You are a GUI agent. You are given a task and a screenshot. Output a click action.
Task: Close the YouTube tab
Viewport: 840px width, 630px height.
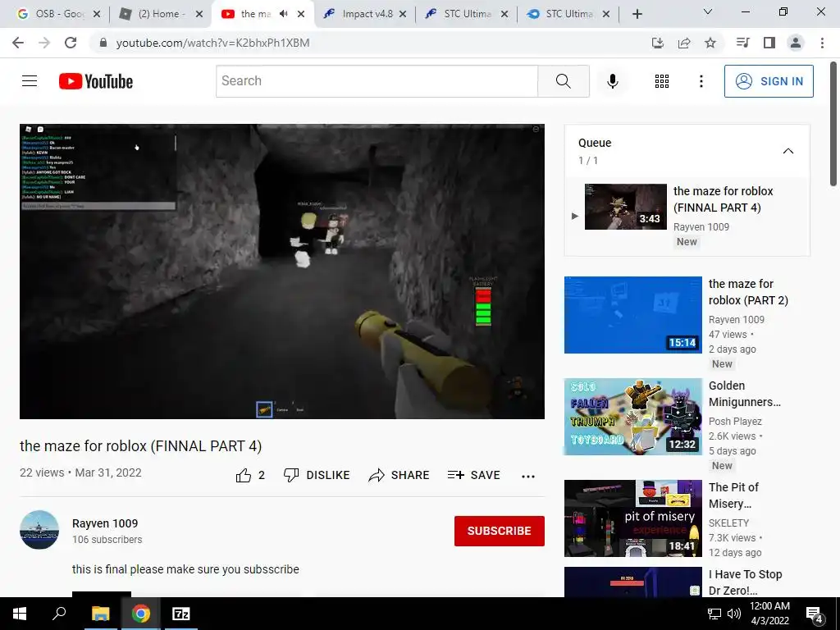[301, 14]
